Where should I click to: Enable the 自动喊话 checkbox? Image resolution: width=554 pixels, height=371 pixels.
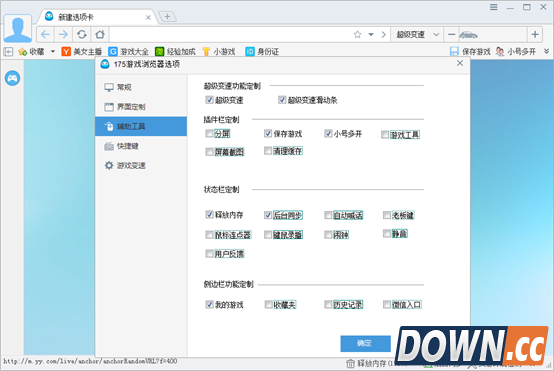(x=328, y=215)
